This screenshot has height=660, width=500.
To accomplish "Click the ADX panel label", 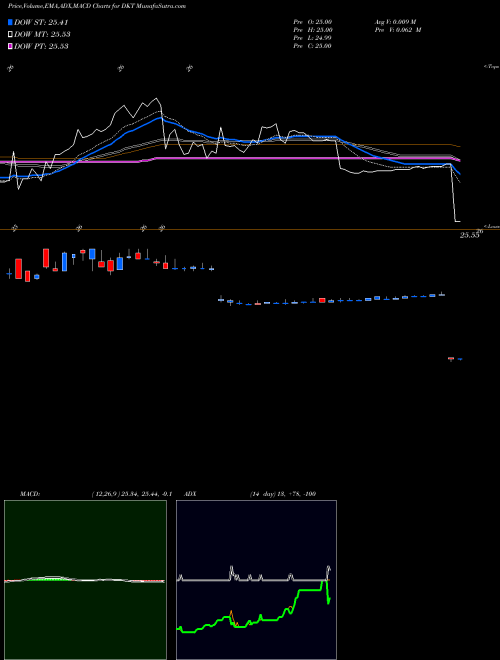I will (x=191, y=494).
